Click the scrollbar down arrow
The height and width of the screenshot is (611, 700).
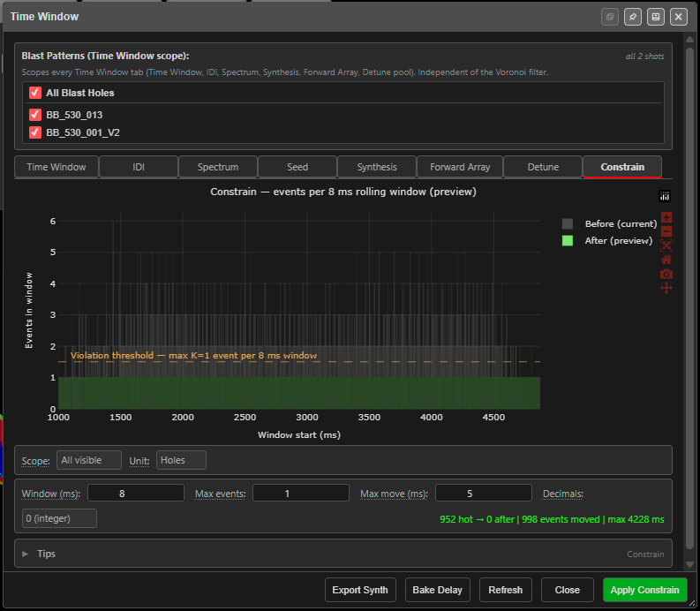pyautogui.click(x=689, y=564)
